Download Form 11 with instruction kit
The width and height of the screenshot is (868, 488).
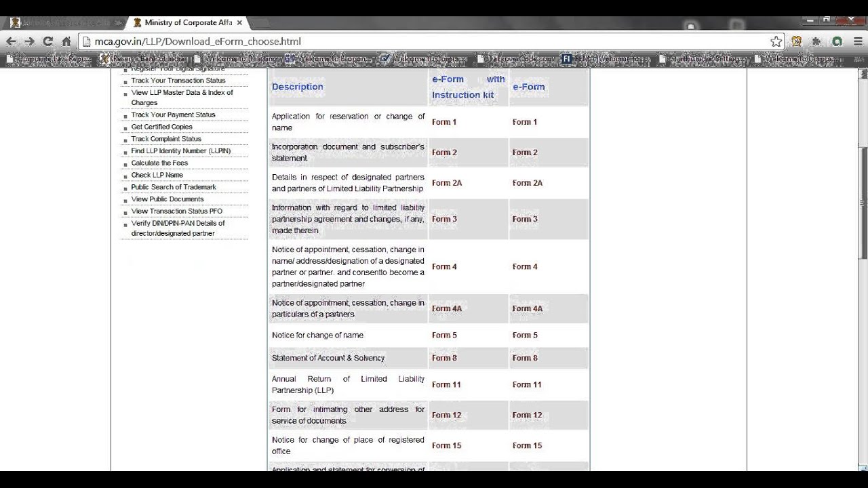tap(446, 385)
